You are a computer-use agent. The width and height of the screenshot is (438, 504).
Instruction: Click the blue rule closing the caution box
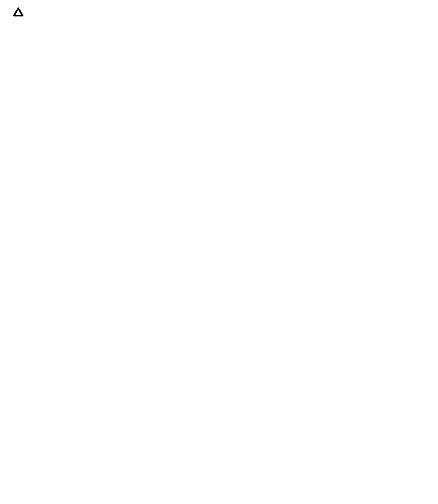point(240,46)
